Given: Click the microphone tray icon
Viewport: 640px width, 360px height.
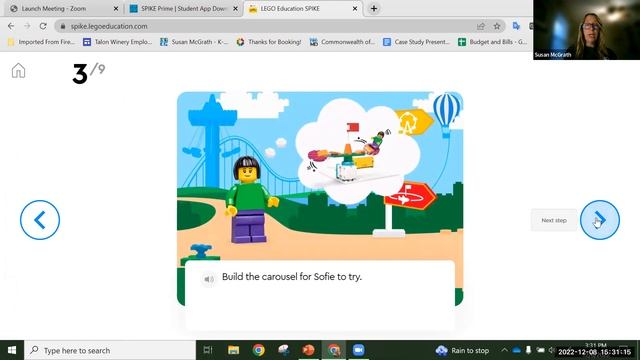Looking at the screenshot, I should (529, 350).
